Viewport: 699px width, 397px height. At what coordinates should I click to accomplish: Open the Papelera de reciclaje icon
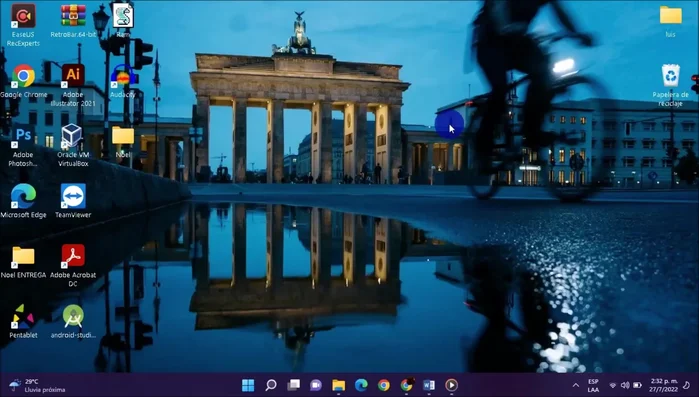point(670,86)
